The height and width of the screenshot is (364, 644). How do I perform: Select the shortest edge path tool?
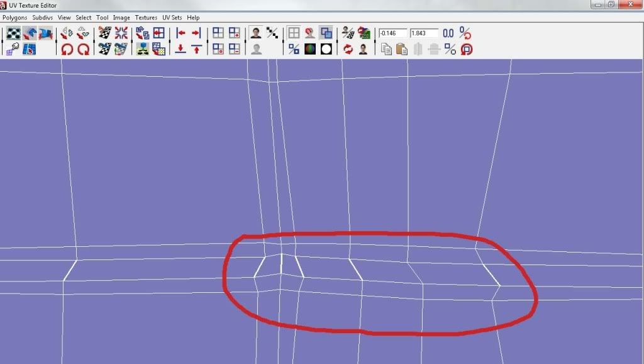tap(29, 49)
